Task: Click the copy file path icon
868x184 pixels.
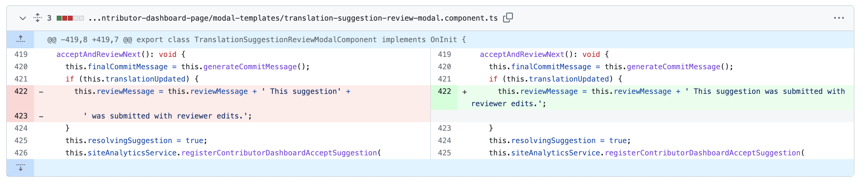Action: [509, 18]
